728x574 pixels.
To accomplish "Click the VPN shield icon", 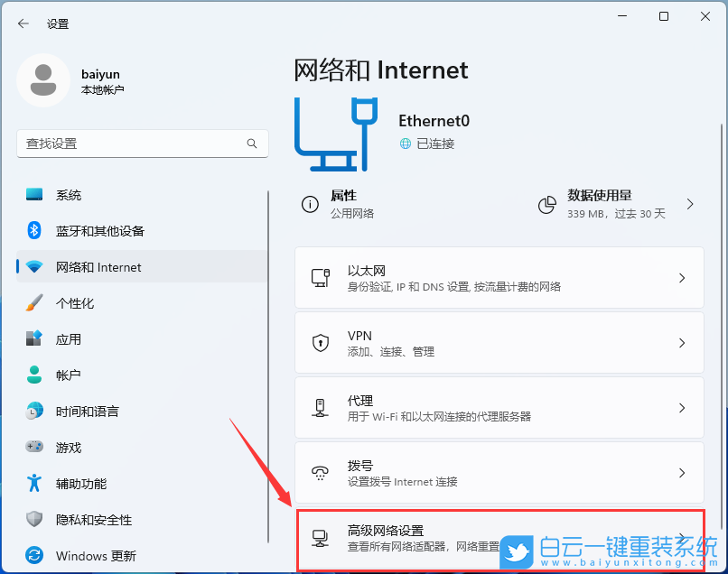I will pyautogui.click(x=321, y=342).
